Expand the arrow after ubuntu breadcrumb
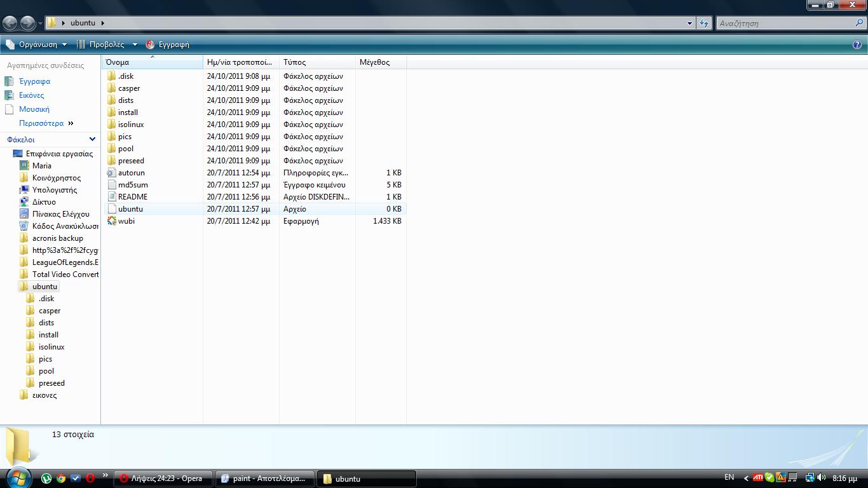The height and width of the screenshot is (488, 868). point(102,23)
